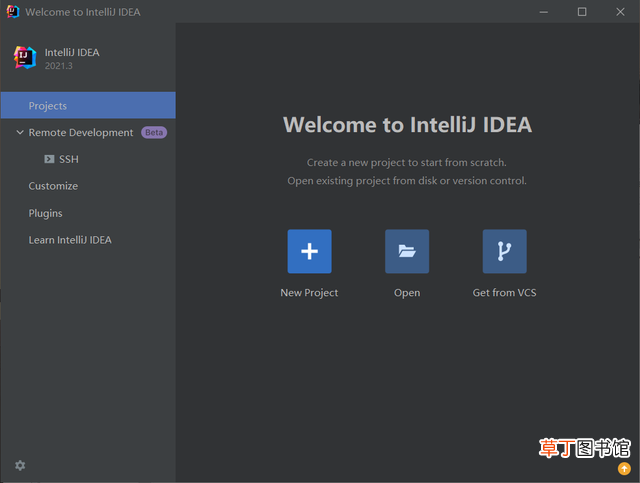Select the Projects tab
Image resolution: width=640 pixels, height=483 pixels.
click(88, 105)
